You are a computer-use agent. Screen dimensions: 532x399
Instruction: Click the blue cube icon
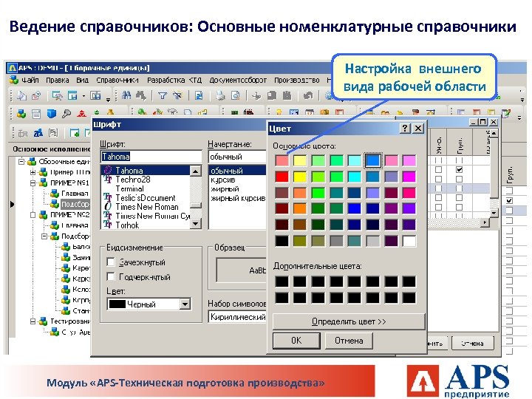[x=51, y=113]
